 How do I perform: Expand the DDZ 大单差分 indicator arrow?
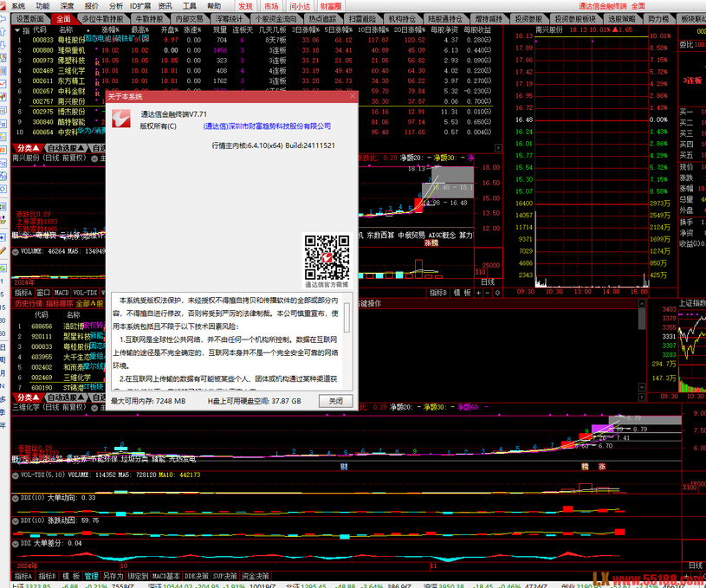pos(16,544)
